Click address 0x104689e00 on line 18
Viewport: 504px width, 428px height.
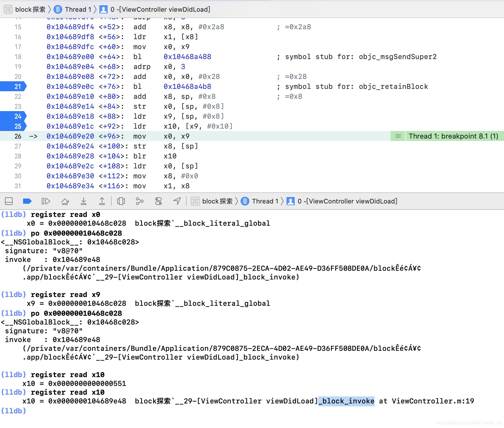70,57
